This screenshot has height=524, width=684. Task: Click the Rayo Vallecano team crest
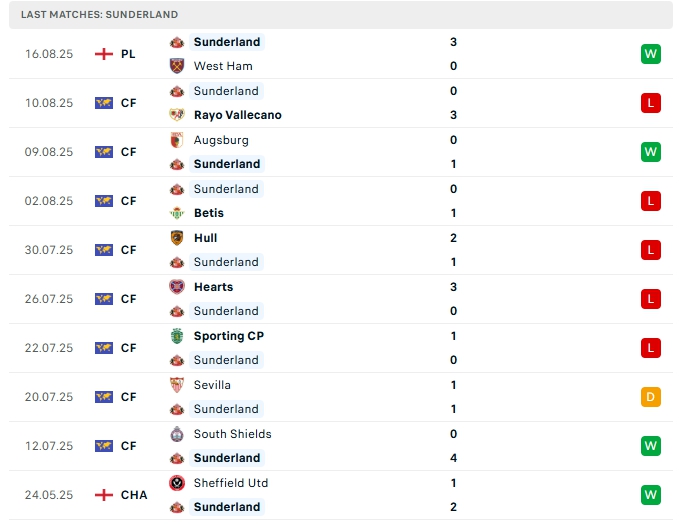pos(177,115)
